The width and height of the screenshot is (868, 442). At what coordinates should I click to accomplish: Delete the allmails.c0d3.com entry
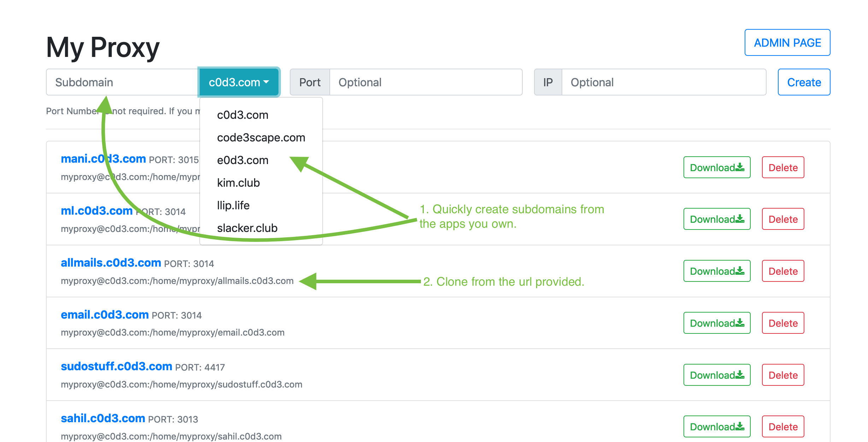783,271
